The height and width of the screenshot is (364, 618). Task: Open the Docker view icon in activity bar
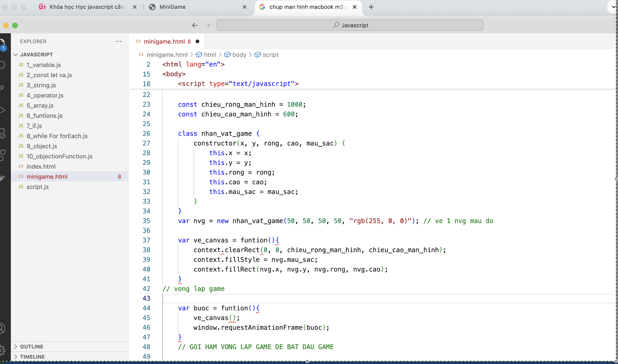(2, 177)
